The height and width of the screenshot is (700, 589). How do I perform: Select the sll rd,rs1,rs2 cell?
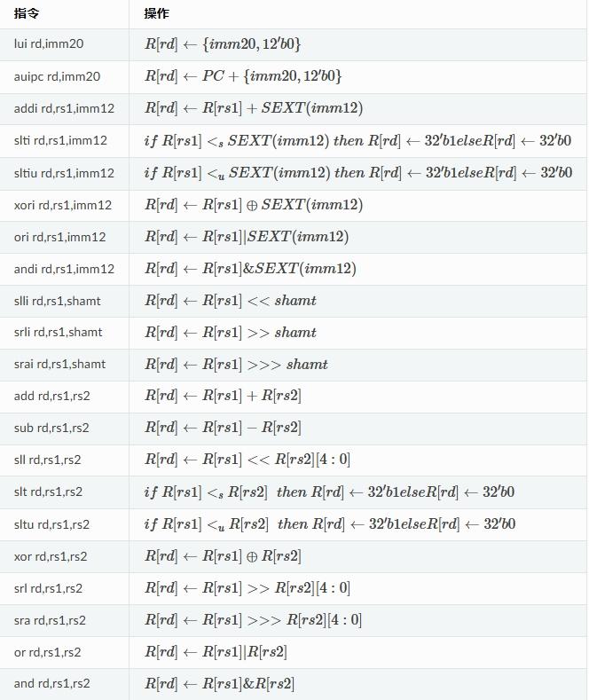47,460
